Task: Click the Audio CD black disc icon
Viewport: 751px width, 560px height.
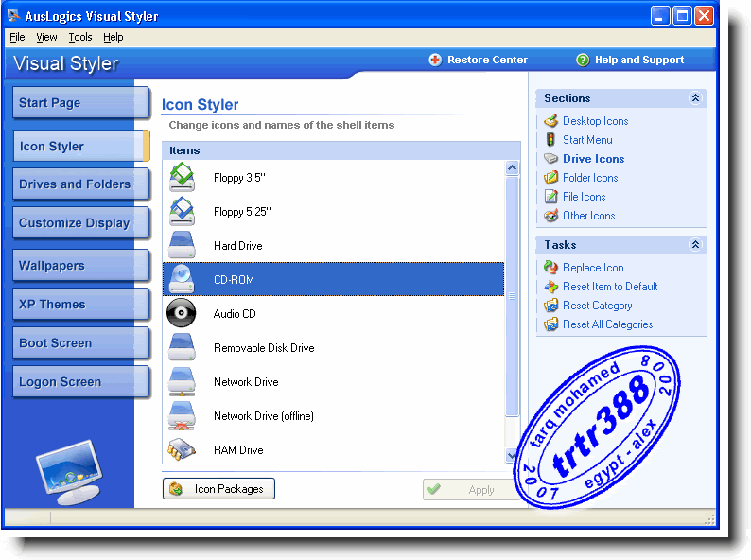Action: click(x=181, y=313)
